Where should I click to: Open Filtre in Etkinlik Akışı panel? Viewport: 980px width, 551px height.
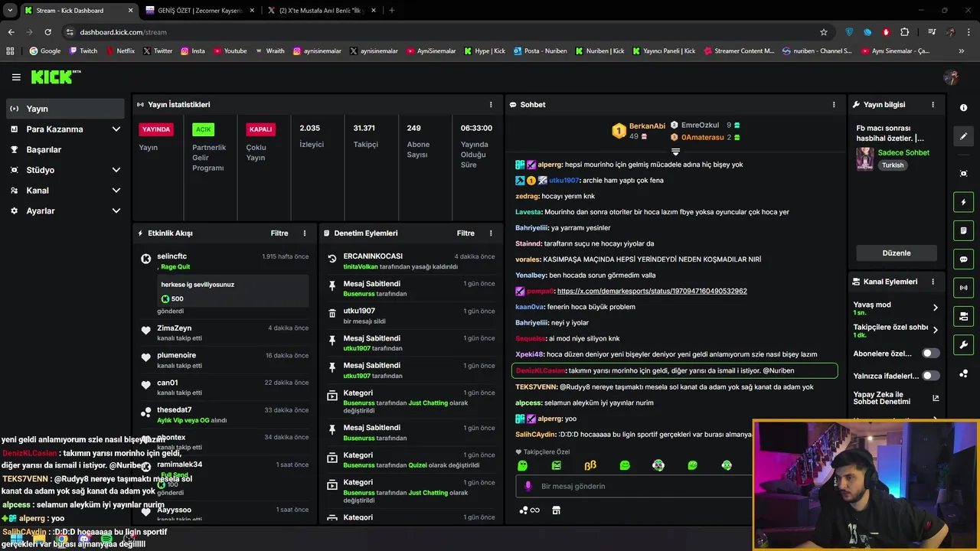(x=279, y=233)
